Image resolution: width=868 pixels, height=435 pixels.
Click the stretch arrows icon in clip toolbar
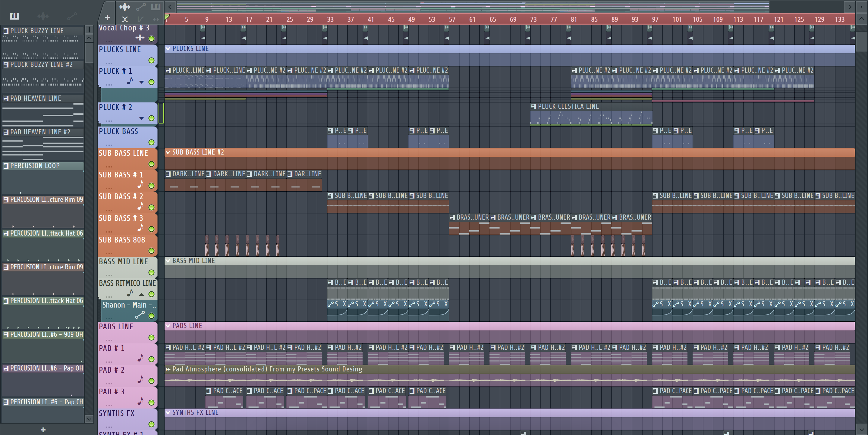coord(156,19)
